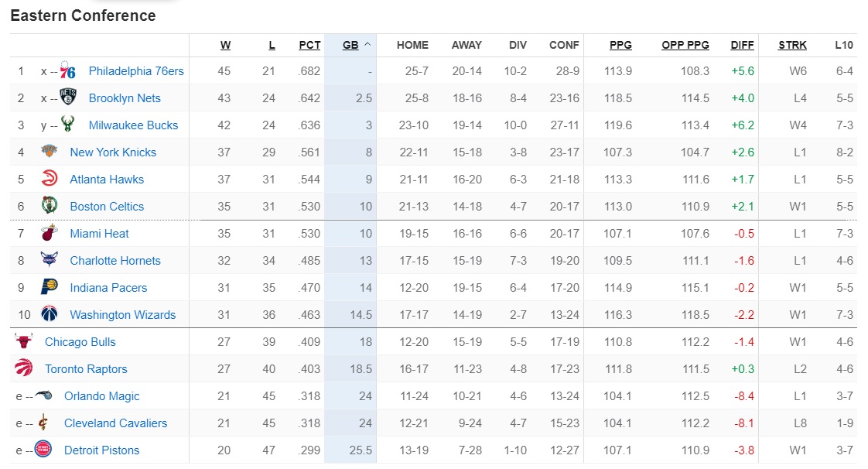This screenshot has width=868, height=469.
Task: Click the Indiana Pacers logo icon
Action: click(x=50, y=288)
